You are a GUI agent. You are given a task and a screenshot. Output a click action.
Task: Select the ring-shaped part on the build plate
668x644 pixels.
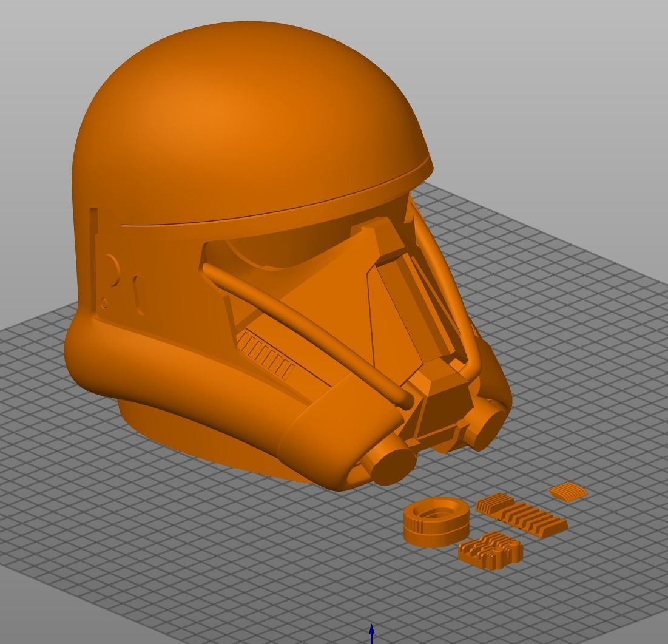(x=436, y=522)
